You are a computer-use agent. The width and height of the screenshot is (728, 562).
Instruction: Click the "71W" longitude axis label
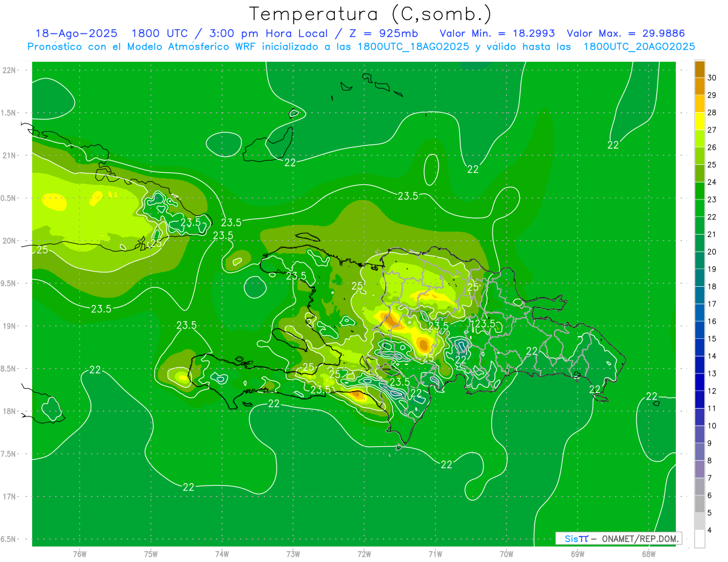coord(435,554)
